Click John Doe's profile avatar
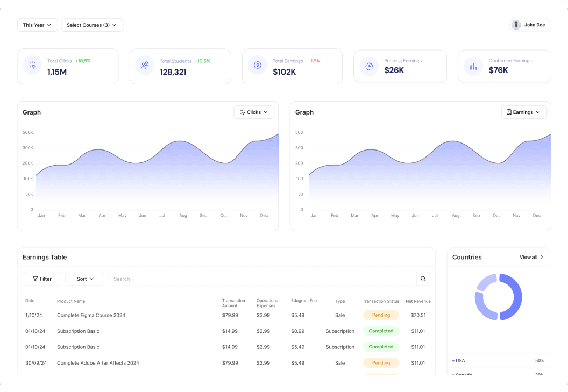Viewport: 568px width, 392px height. (x=516, y=25)
